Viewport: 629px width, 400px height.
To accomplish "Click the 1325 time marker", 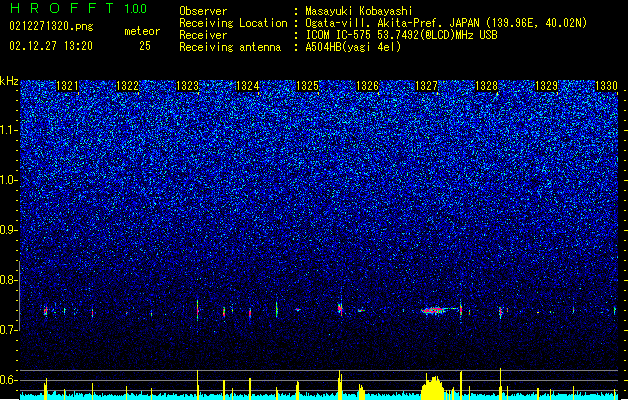I will tap(307, 86).
